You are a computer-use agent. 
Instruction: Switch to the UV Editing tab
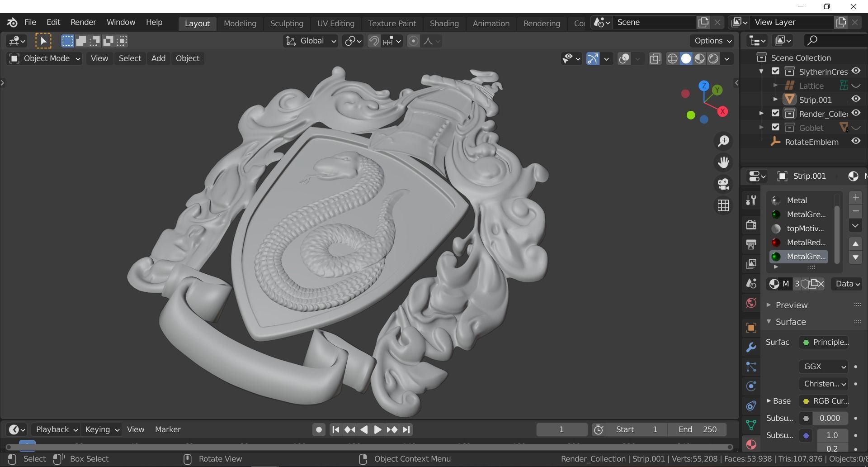pos(335,24)
